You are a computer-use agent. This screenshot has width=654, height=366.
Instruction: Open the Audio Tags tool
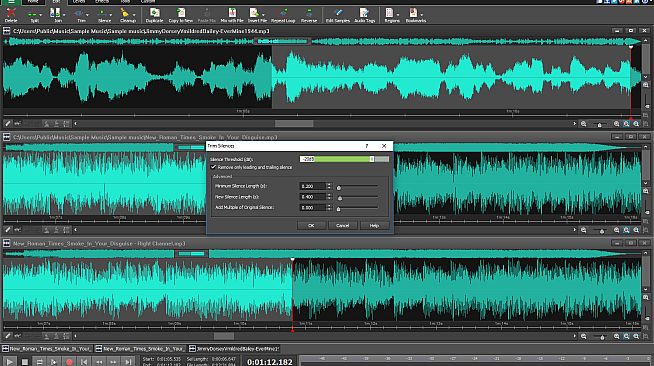365,15
